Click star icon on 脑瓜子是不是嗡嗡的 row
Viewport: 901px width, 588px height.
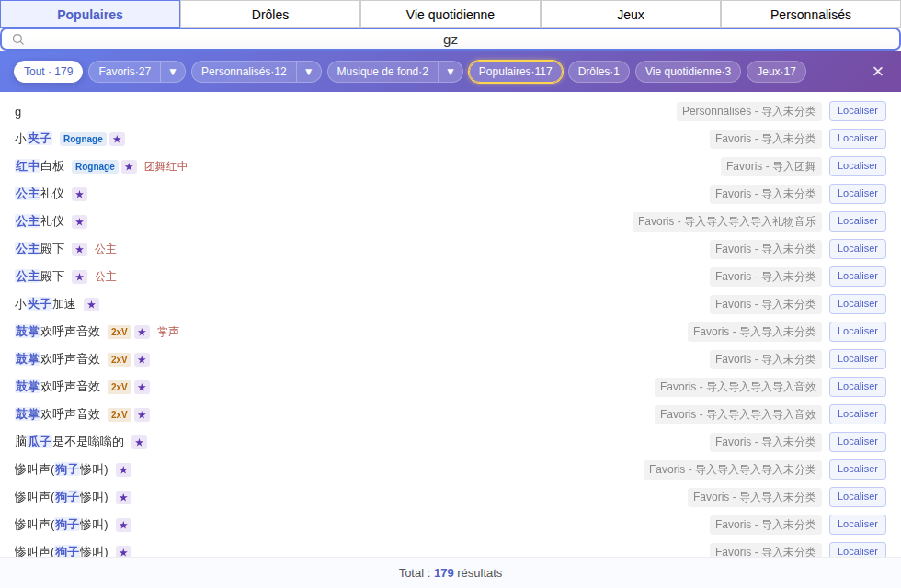(x=139, y=442)
